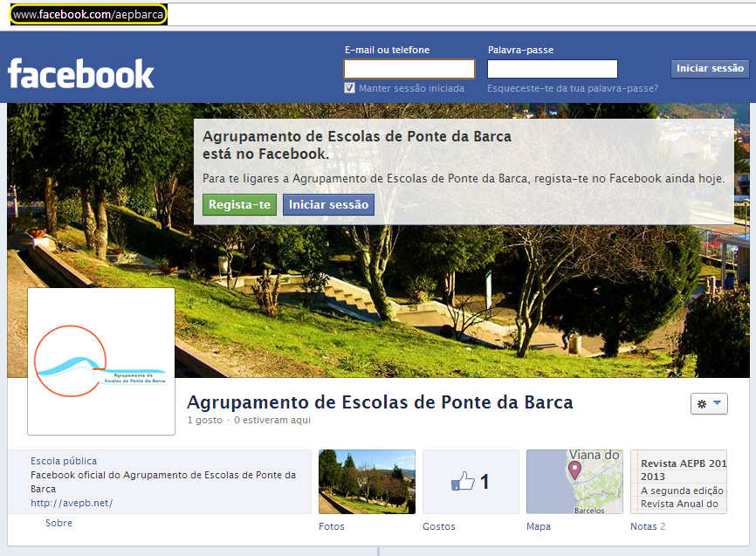
Task: Open the Mapa tab label
Action: click(x=539, y=526)
